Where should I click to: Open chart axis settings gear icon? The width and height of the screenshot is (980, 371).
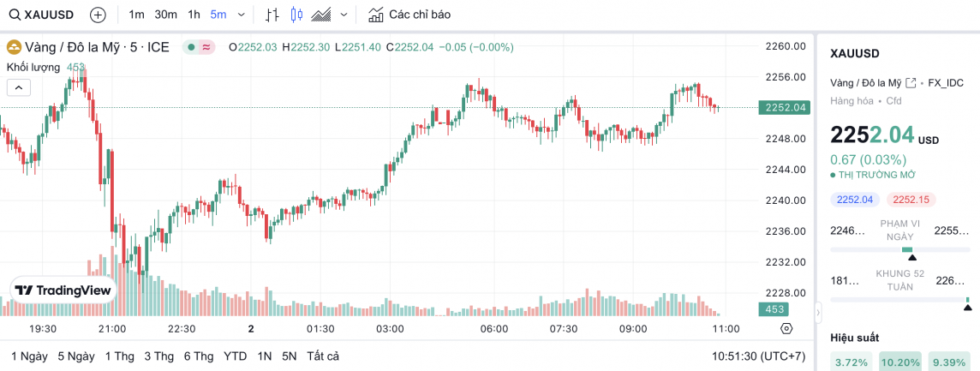(786, 328)
